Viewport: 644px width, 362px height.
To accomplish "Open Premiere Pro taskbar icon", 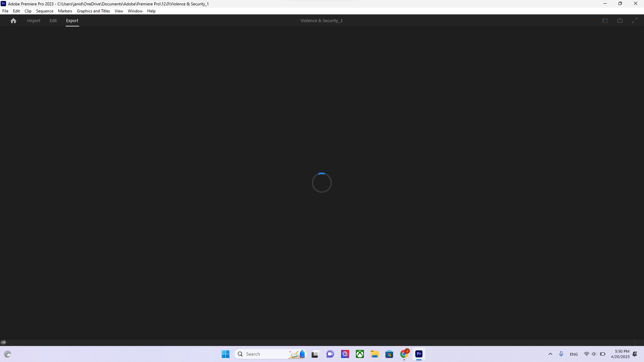I will [x=419, y=354].
